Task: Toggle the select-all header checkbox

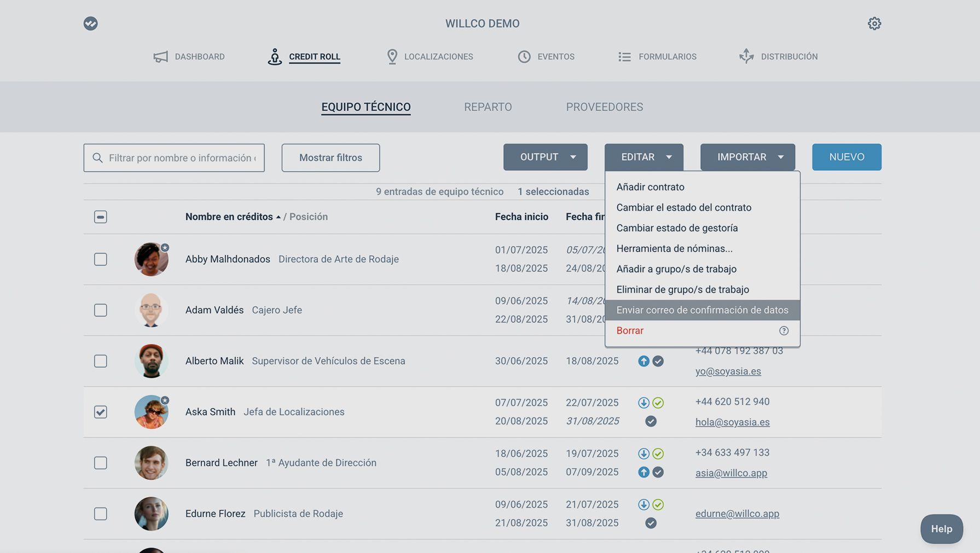Action: point(101,217)
